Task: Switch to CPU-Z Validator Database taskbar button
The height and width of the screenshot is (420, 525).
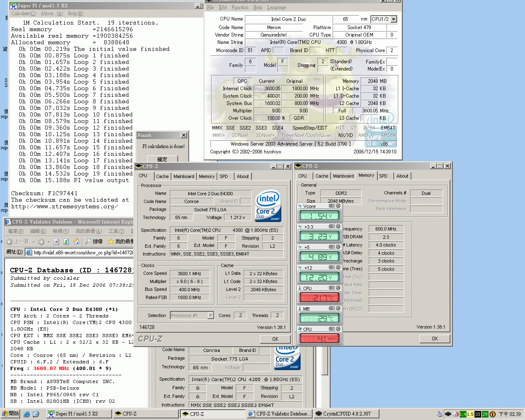Action: 280,414
